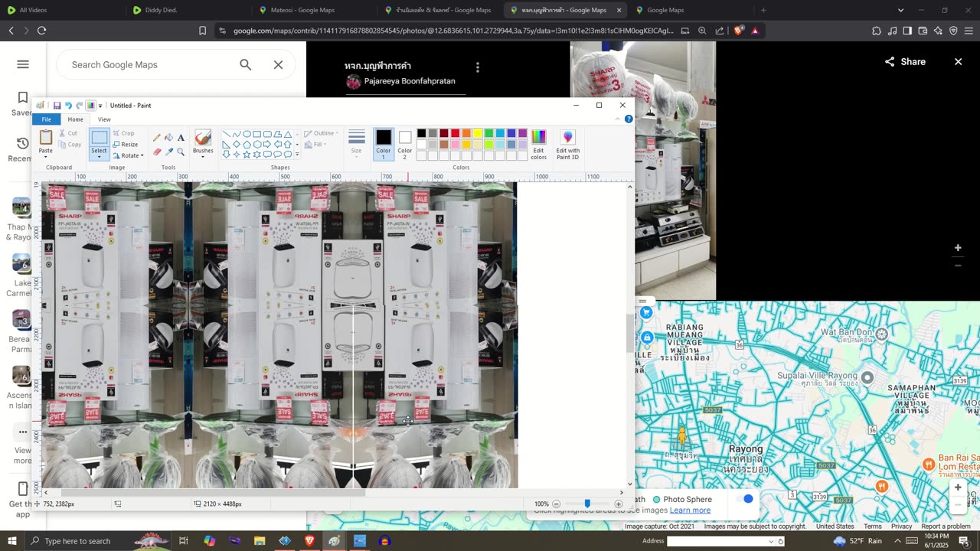The height and width of the screenshot is (551, 980).
Task: Open the Saved panel in the Google Maps sidebar
Action: tap(21, 104)
